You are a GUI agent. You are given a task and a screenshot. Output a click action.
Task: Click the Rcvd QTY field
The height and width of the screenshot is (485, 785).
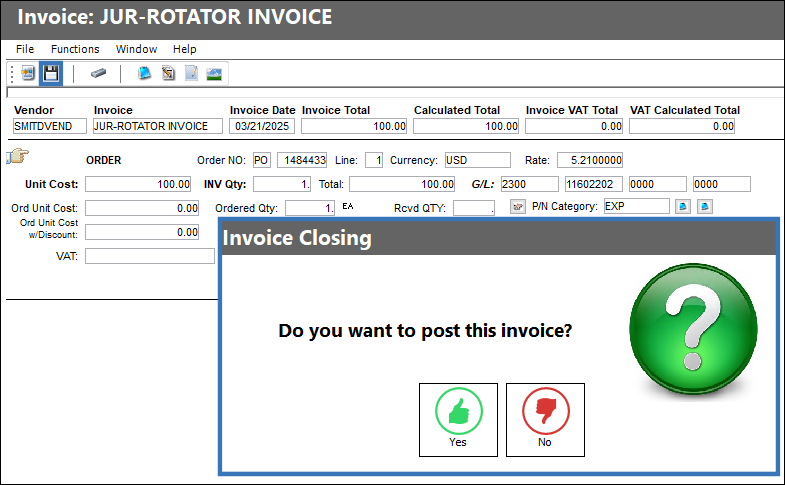(474, 208)
